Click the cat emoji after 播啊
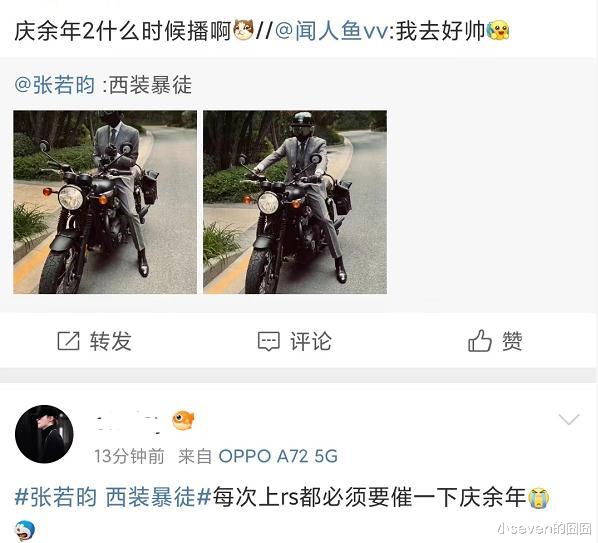598x543 pixels. [x=243, y=31]
